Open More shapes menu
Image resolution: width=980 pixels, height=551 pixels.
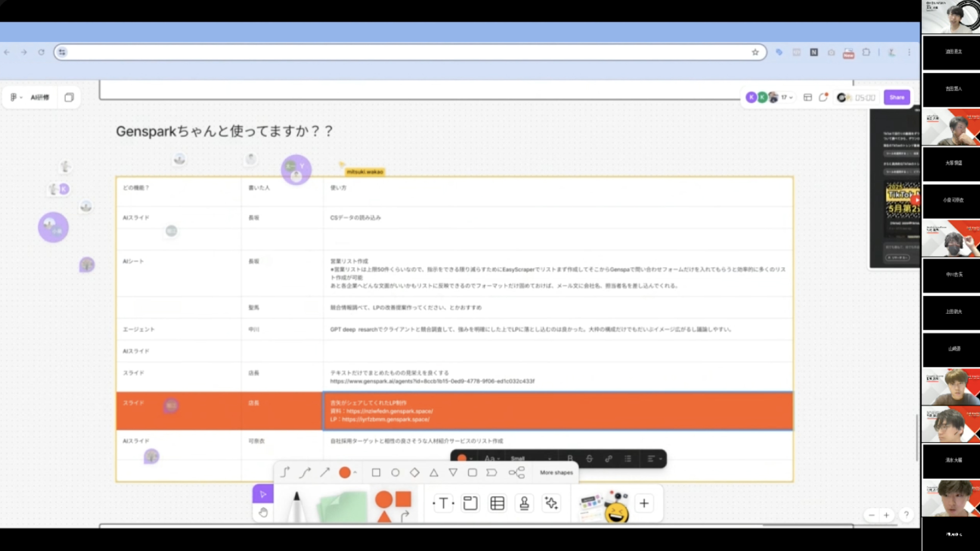556,473
